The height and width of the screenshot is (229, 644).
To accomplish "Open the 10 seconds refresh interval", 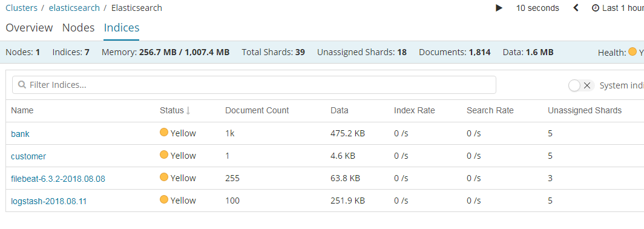I will point(537,8).
